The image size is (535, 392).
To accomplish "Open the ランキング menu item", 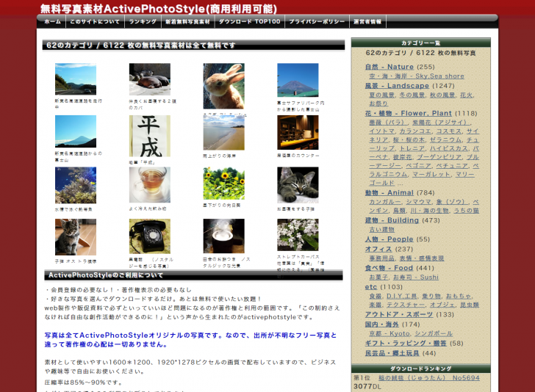I will click(143, 21).
